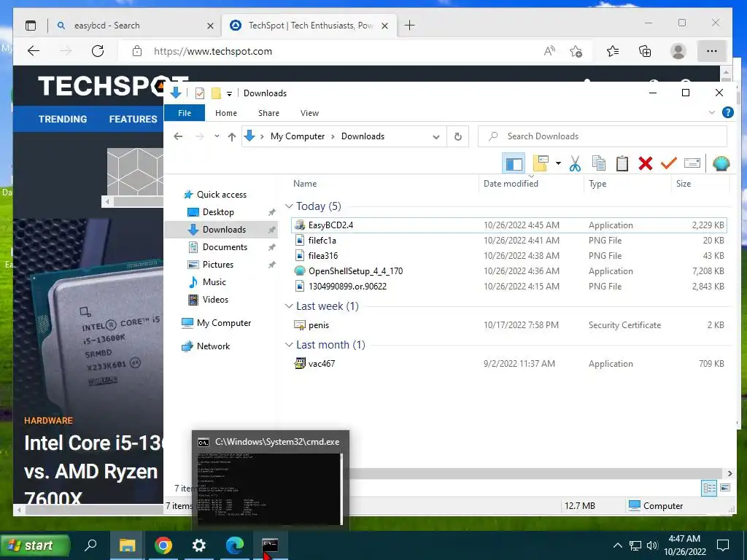This screenshot has height=560, width=747.
Task: Open Chrome from the taskbar
Action: click(x=163, y=545)
